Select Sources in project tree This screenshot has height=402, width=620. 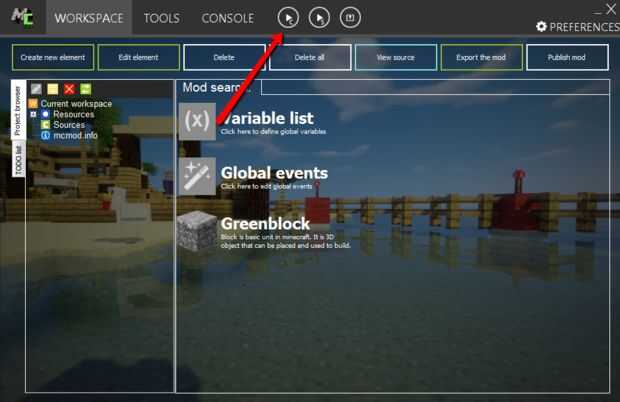pos(69,125)
